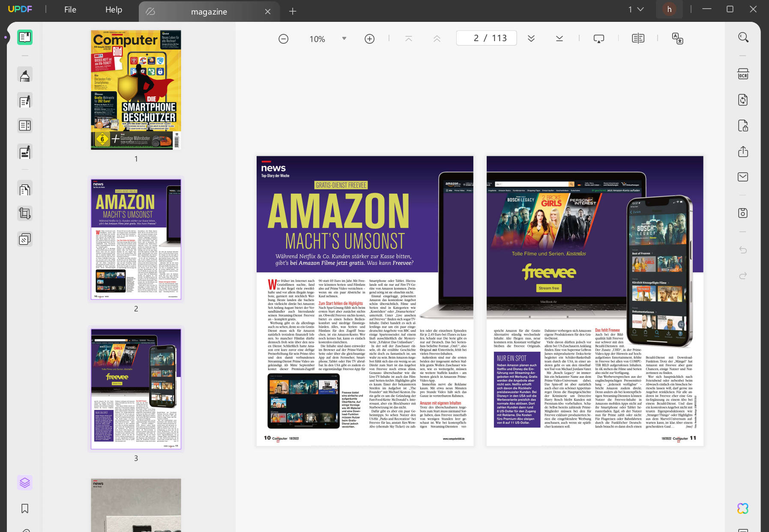Image resolution: width=769 pixels, height=532 pixels.
Task: Share this file via the share icon
Action: coord(743,152)
